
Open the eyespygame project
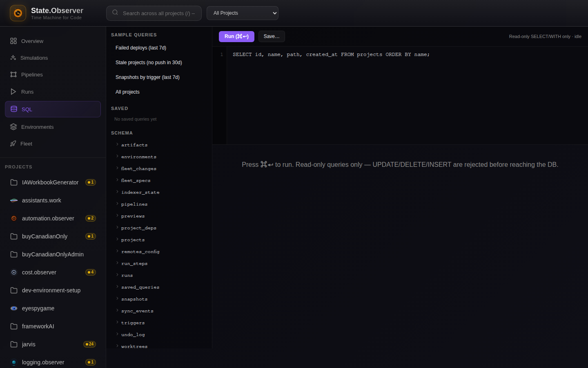[53, 308]
